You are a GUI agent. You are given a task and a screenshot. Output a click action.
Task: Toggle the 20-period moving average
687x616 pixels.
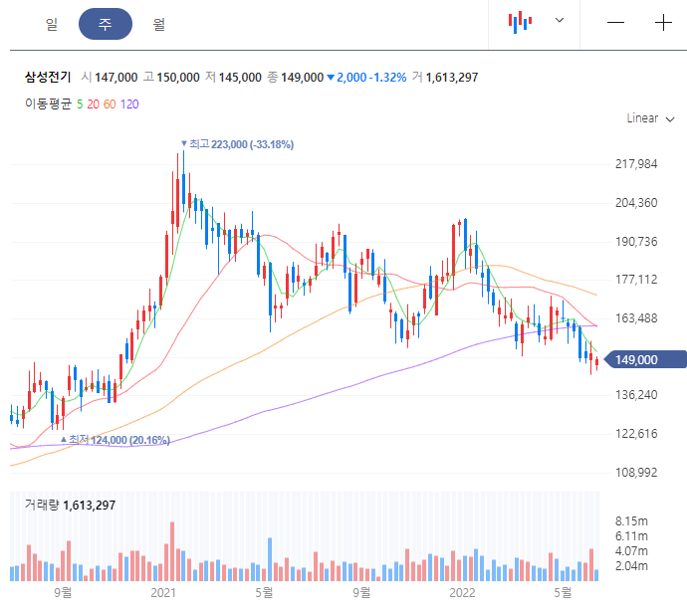[93, 104]
